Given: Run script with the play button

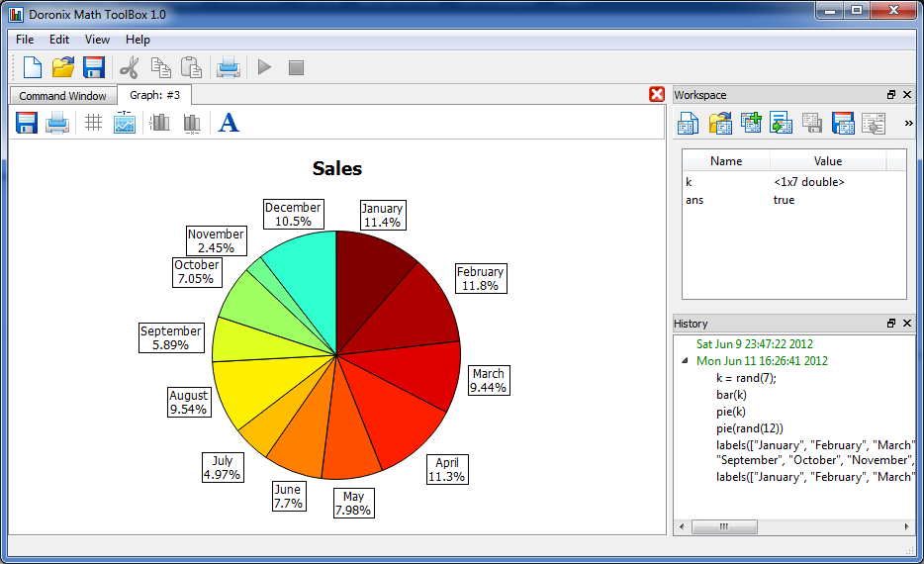Looking at the screenshot, I should click(264, 67).
